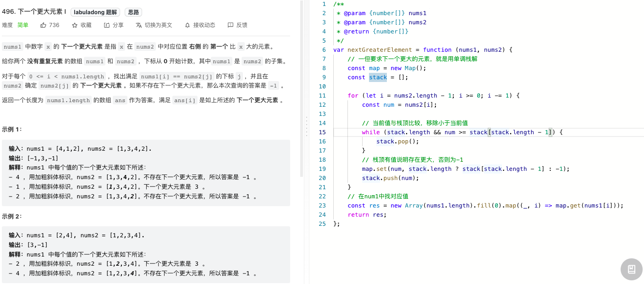Open the 思路 tag
This screenshot has width=644, height=284.
tap(133, 12)
